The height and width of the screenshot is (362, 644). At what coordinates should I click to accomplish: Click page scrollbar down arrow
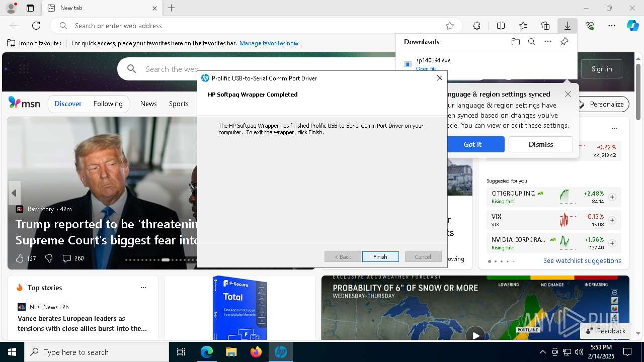pos(638,333)
